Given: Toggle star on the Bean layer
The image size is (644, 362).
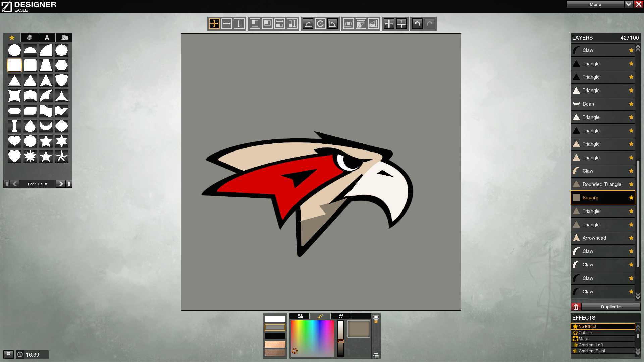Looking at the screenshot, I should tap(631, 104).
